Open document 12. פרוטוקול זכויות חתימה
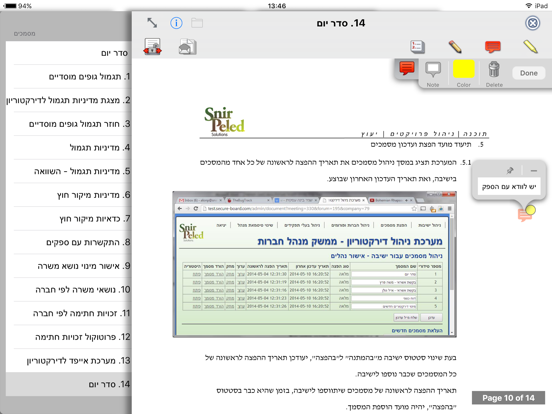The image size is (552, 414). pyautogui.click(x=68, y=337)
